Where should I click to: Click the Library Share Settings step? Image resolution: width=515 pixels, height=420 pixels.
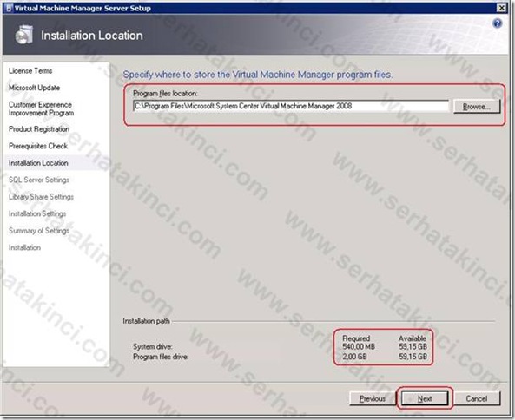pyautogui.click(x=41, y=197)
